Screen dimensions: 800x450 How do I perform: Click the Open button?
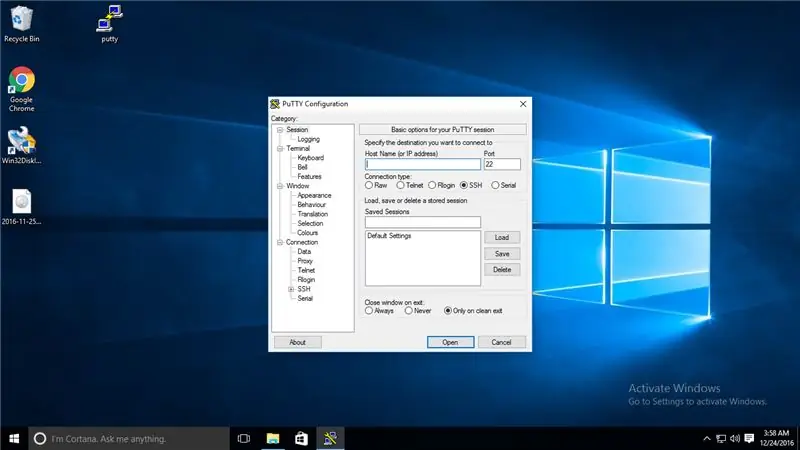point(451,342)
